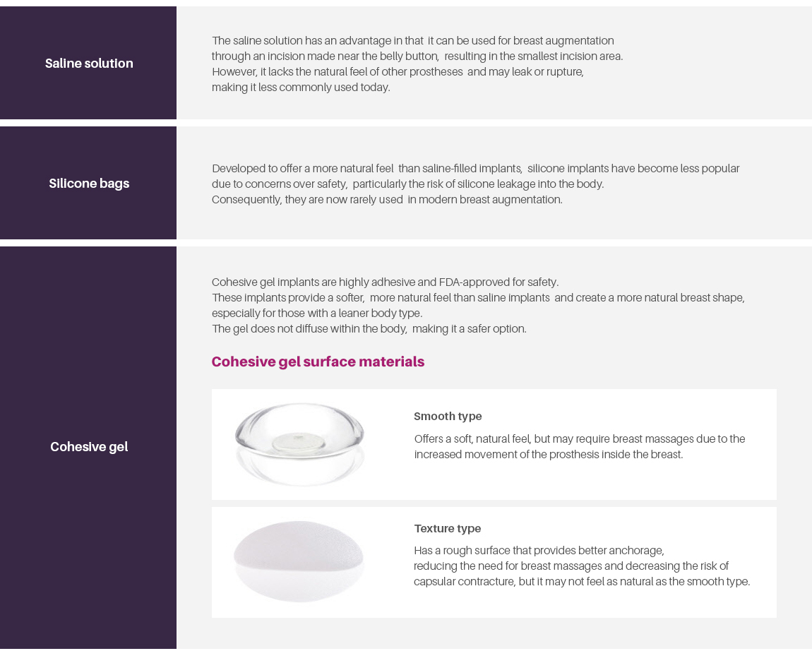Click the line about incision near belly button
Viewport: 812px width, 651px height.
tap(417, 56)
